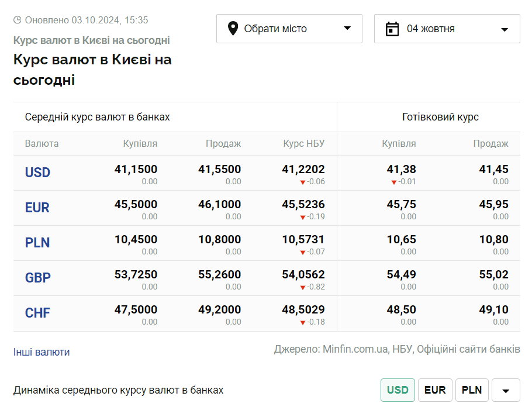Open the EUR currency link

(x=37, y=208)
